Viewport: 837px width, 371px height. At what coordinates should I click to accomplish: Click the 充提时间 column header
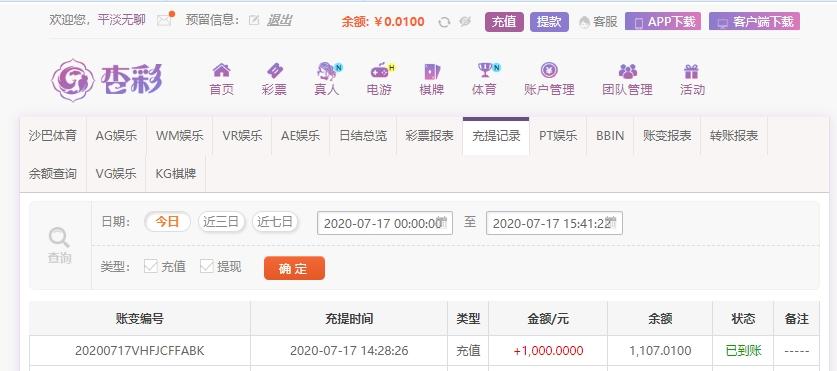click(349, 319)
